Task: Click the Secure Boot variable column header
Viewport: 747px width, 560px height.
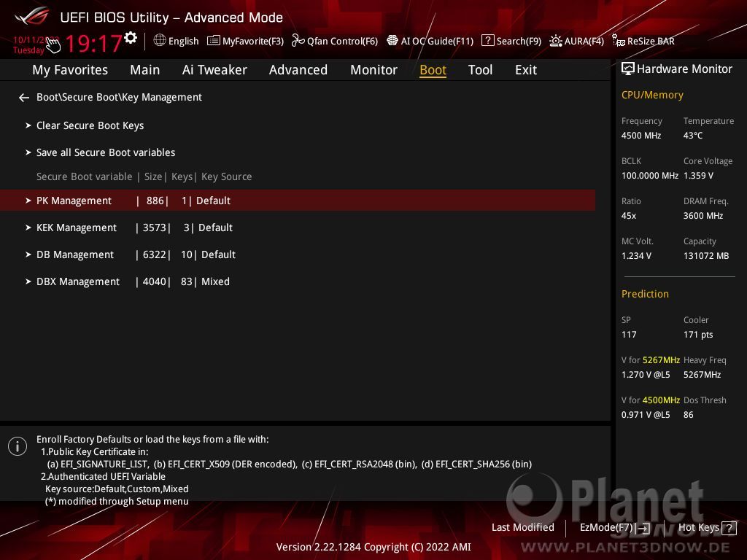Action: [85, 176]
